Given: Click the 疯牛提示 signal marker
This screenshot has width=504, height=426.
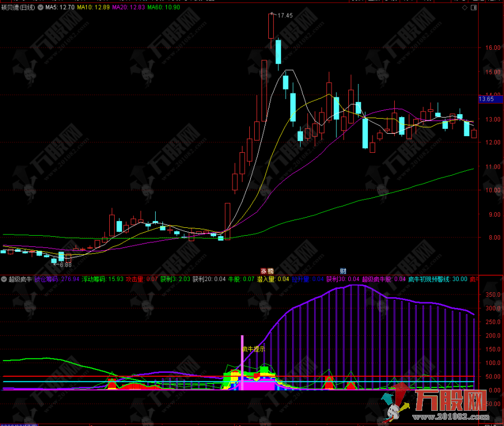Looking at the screenshot, I should click(x=253, y=349).
